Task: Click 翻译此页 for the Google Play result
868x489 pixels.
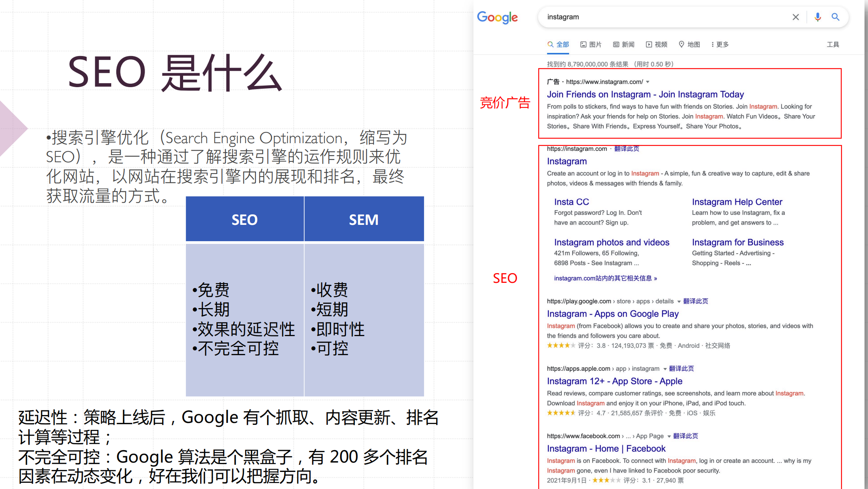Action: coord(695,301)
